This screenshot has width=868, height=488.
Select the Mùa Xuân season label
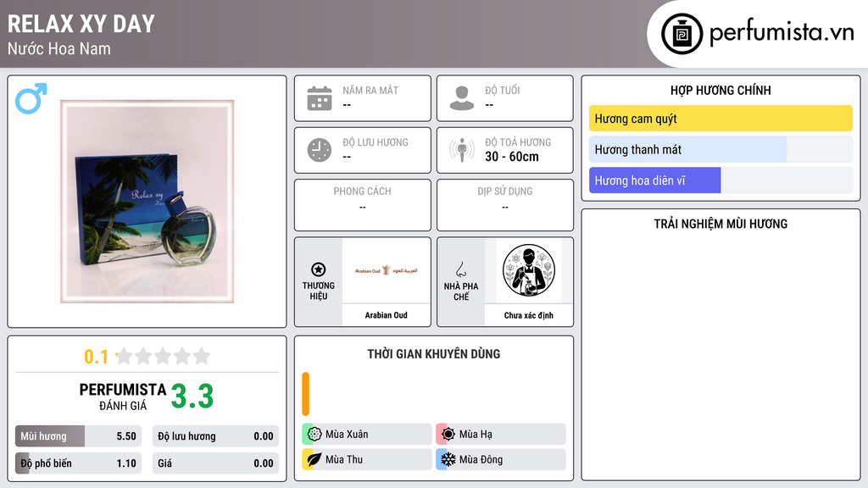347,435
